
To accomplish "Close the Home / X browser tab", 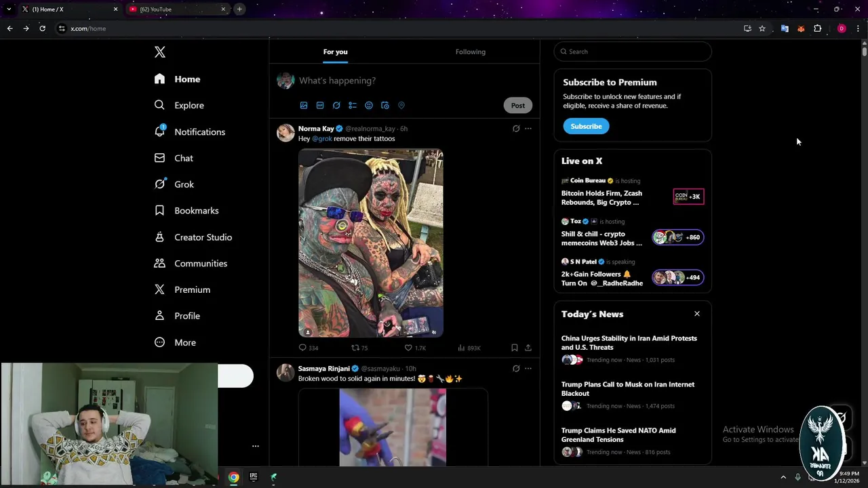I will tap(115, 9).
